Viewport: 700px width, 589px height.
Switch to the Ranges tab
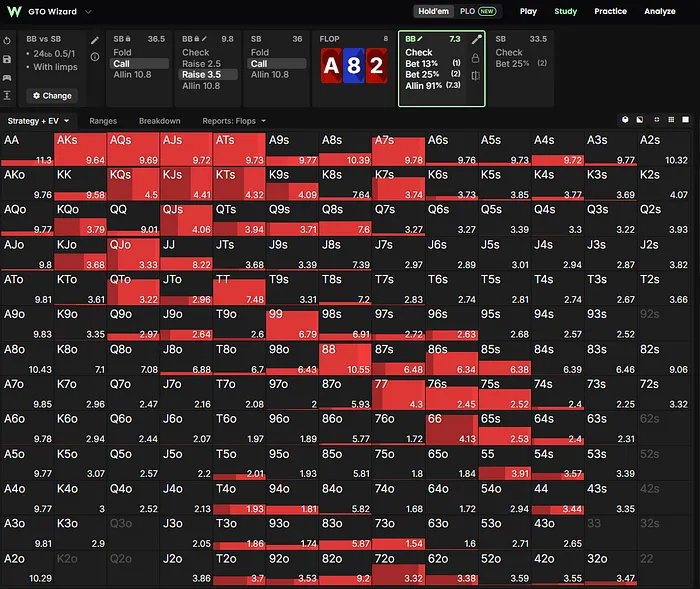[x=103, y=121]
